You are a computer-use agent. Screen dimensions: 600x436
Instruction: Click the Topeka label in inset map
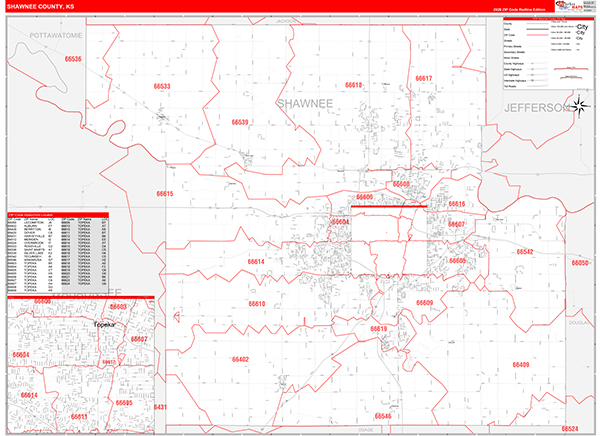(x=104, y=325)
